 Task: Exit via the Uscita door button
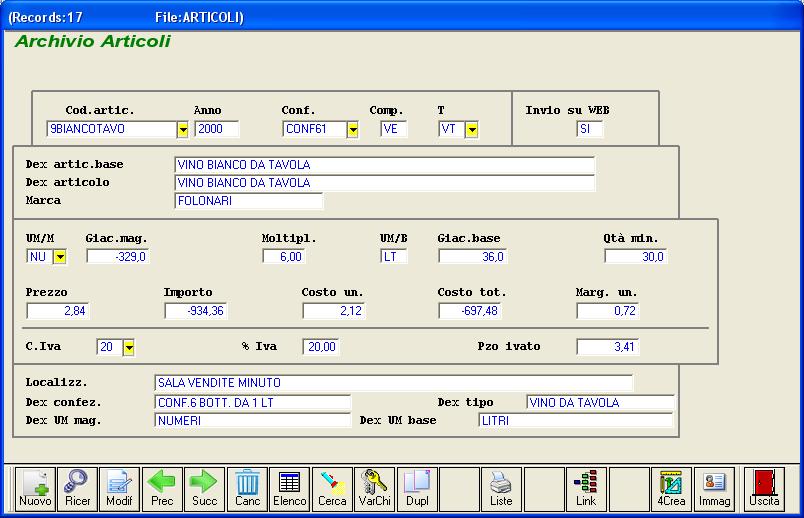[x=764, y=489]
